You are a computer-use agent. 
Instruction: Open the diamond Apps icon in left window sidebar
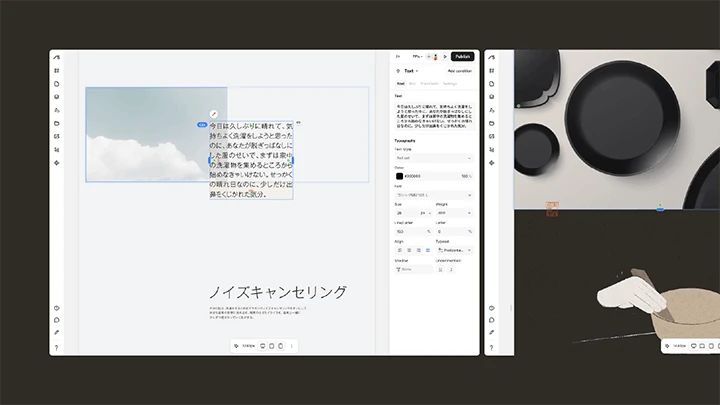(x=56, y=163)
